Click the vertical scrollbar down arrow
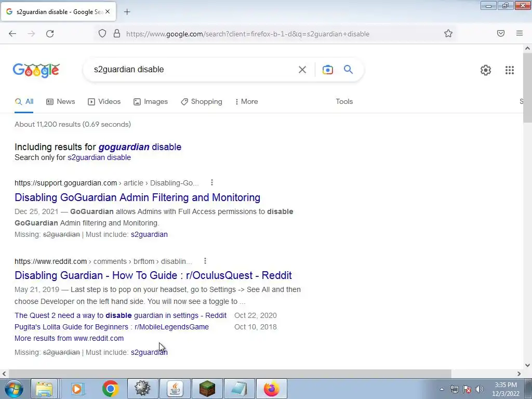Viewport: 532px width, 399px height. coord(527,365)
